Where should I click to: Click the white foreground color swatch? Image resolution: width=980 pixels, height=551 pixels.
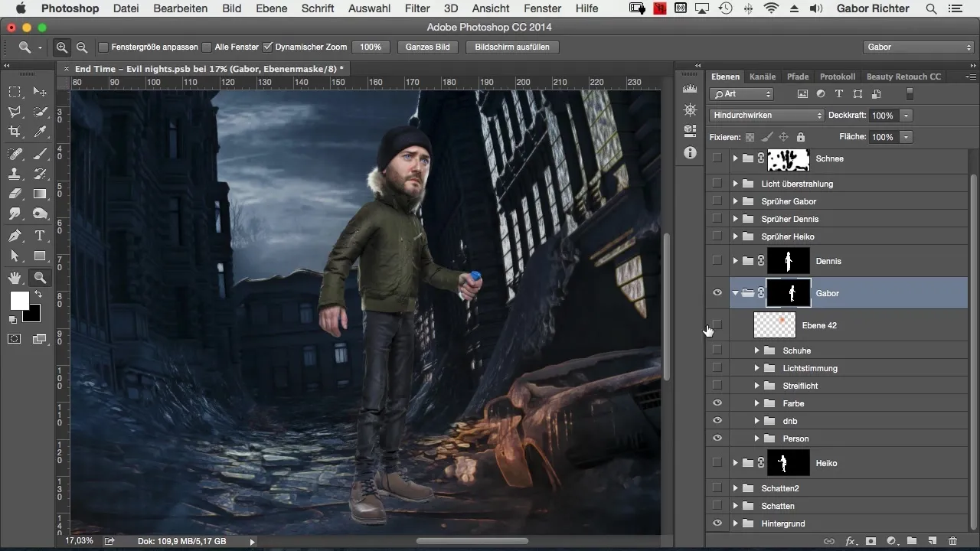(x=19, y=301)
